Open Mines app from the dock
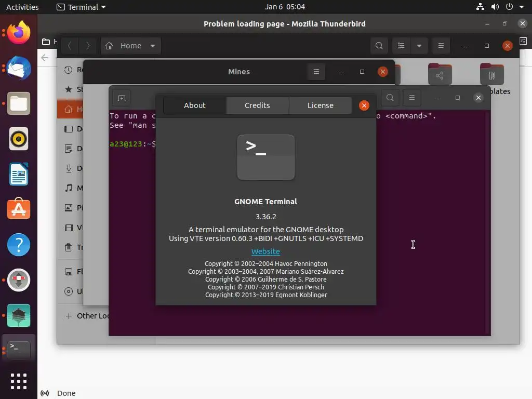The width and height of the screenshot is (532, 399). click(19, 315)
